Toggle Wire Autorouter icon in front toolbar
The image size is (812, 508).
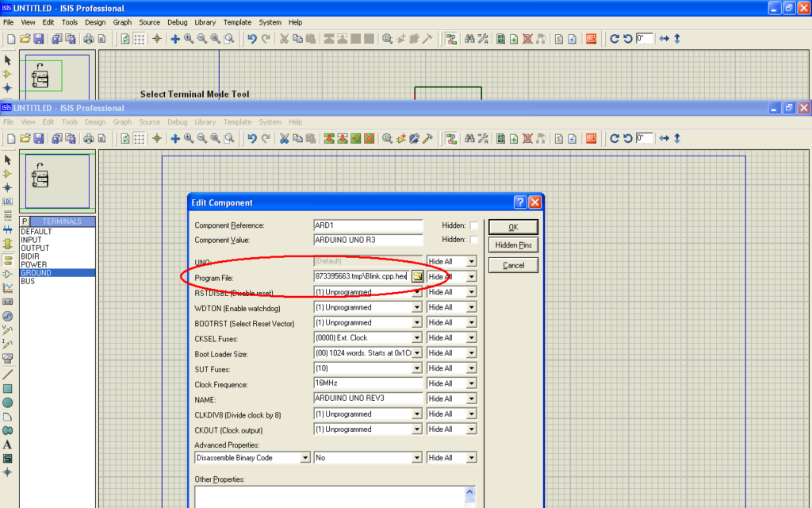(x=451, y=138)
